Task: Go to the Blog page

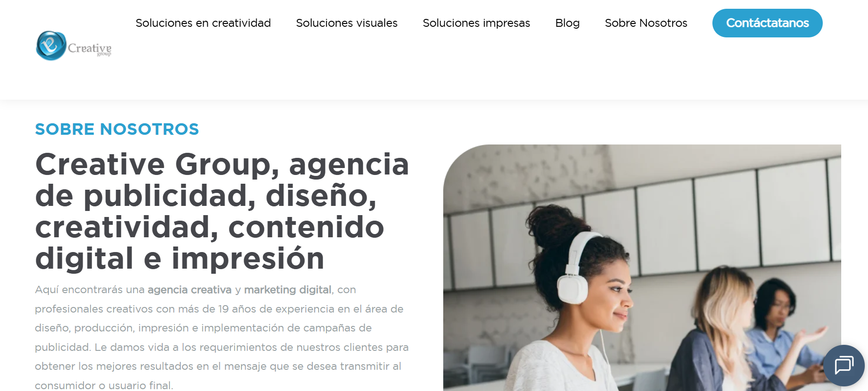Action: tap(567, 23)
